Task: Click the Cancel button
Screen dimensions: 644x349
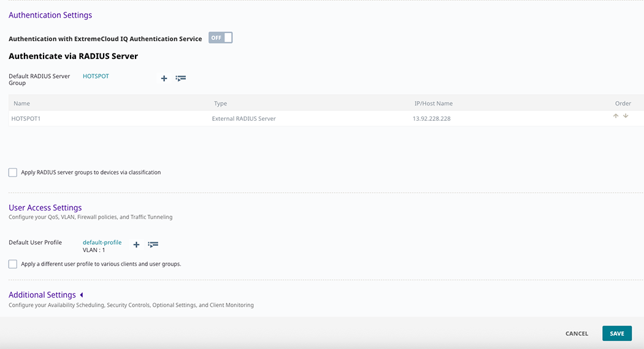Action: tap(577, 334)
